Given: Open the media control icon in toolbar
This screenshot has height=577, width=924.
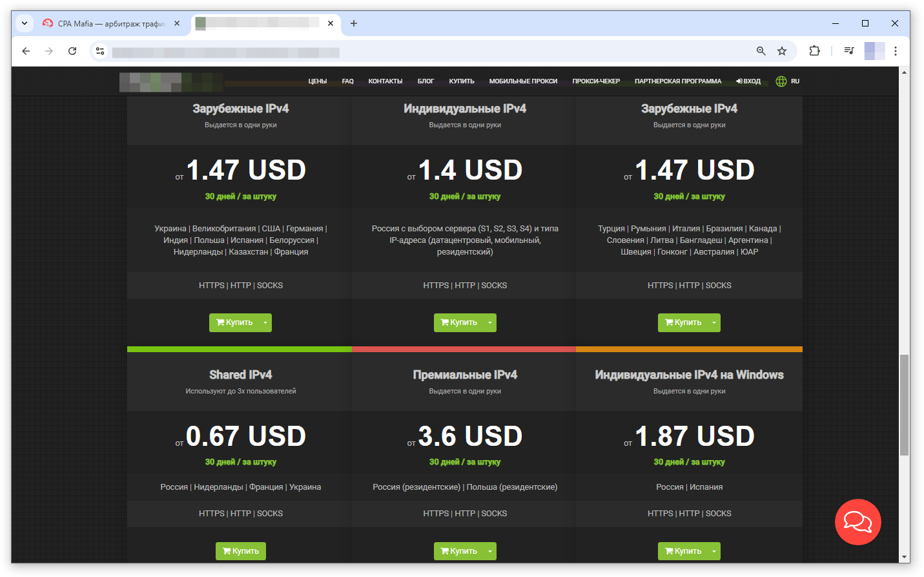Looking at the screenshot, I should [x=849, y=51].
